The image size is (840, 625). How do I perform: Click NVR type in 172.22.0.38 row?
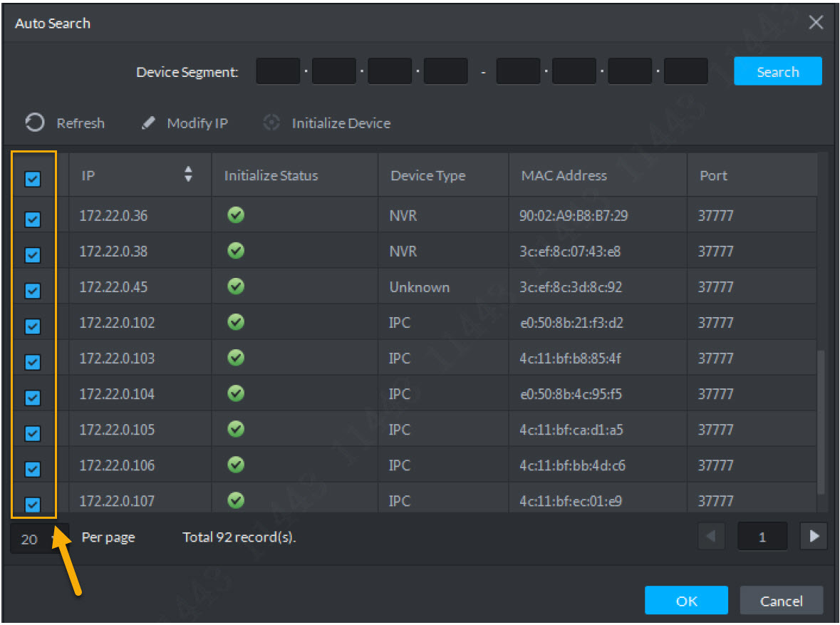[x=403, y=251]
